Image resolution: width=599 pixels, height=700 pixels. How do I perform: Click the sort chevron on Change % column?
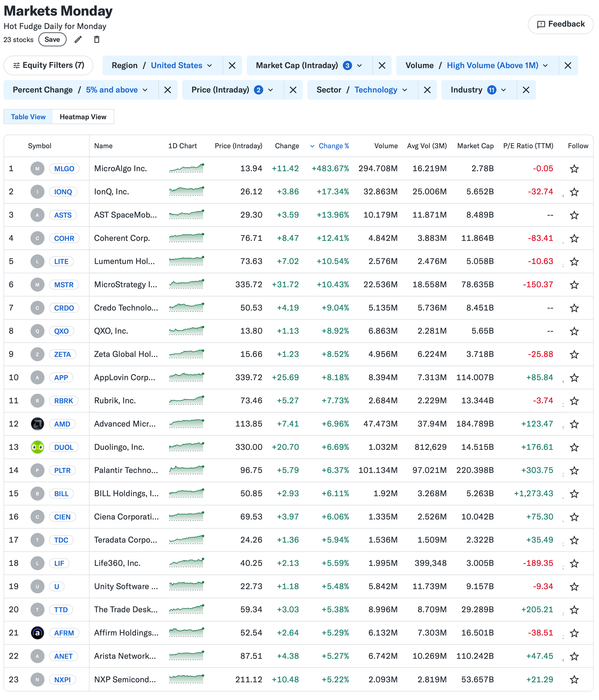(x=312, y=146)
